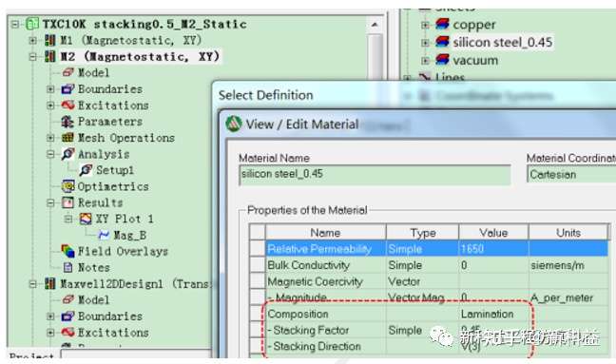Expand Boundaries under Maxwell2DDesign1
616x364 pixels.
(50, 316)
